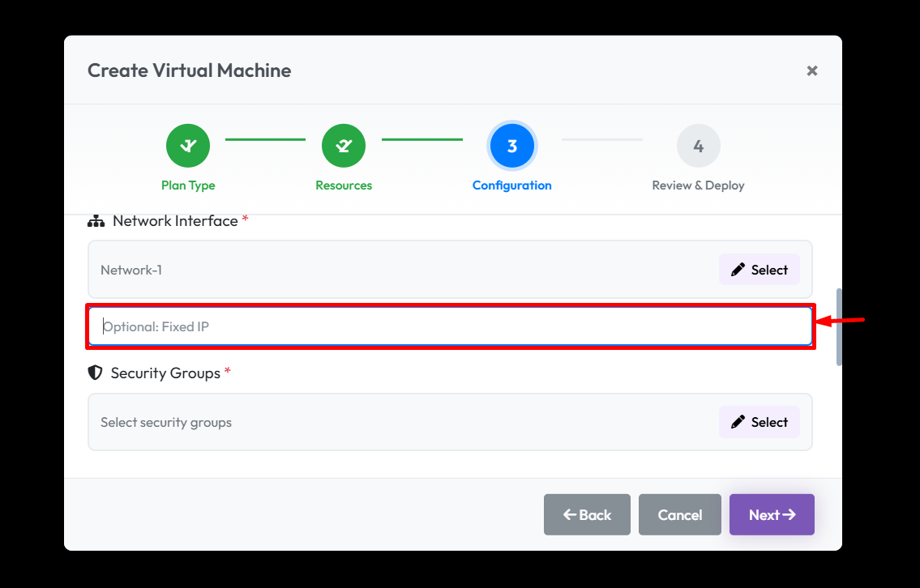Click the dialog's vertical scrollbar thumb
The image size is (920, 588).
[x=839, y=326]
